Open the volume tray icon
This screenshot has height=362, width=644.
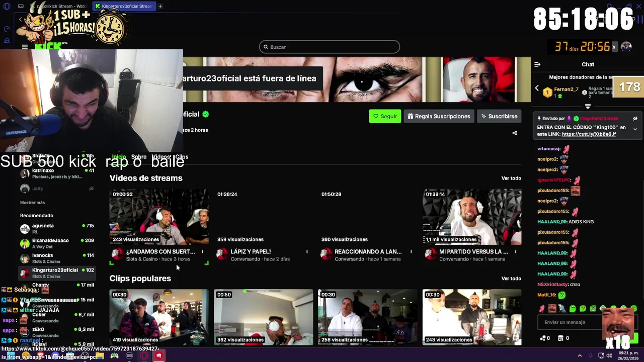(609, 355)
